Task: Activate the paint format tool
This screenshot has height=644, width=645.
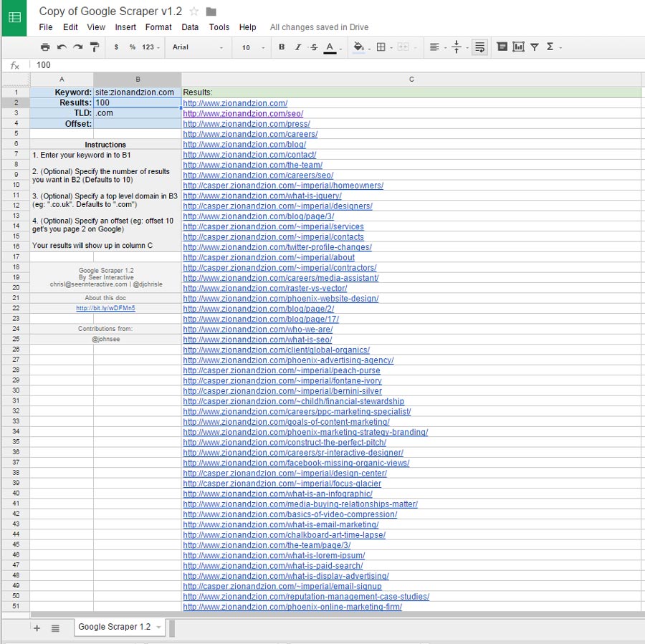Action: tap(94, 47)
